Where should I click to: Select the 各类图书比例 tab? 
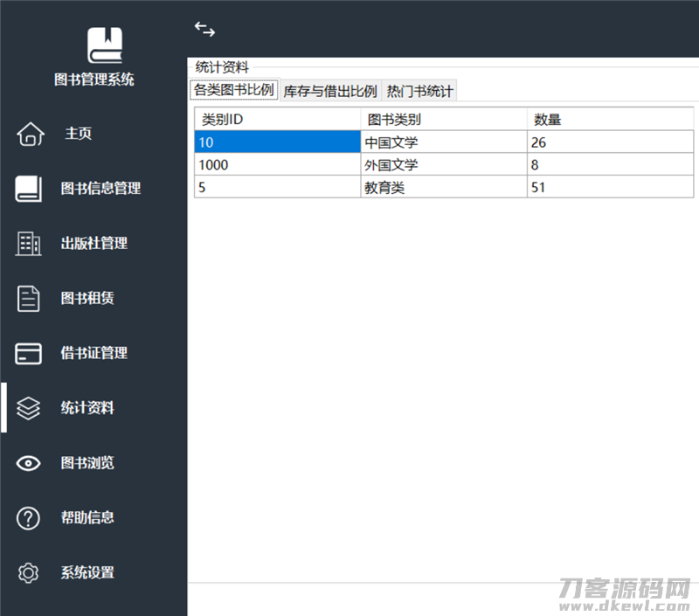pyautogui.click(x=233, y=90)
